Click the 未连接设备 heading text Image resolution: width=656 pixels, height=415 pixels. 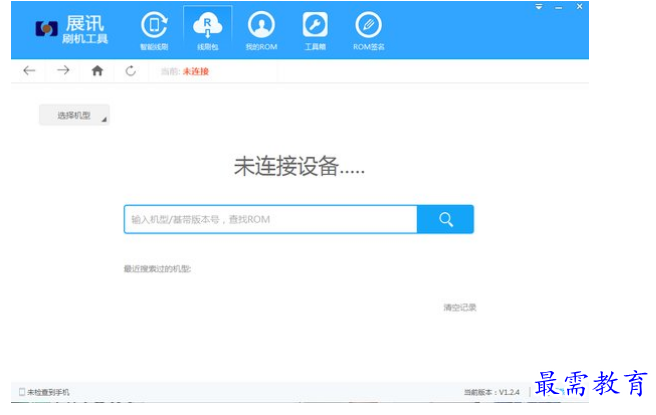click(299, 167)
